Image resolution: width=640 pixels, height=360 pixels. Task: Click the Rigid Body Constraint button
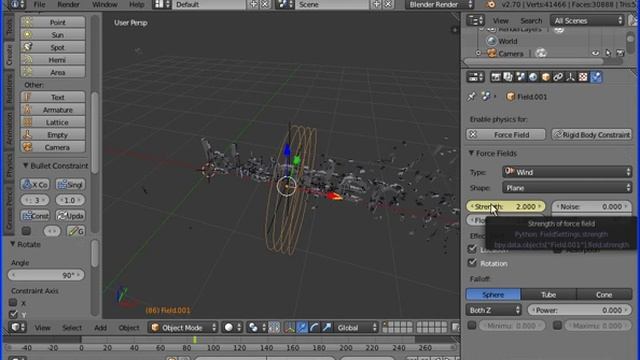point(591,135)
